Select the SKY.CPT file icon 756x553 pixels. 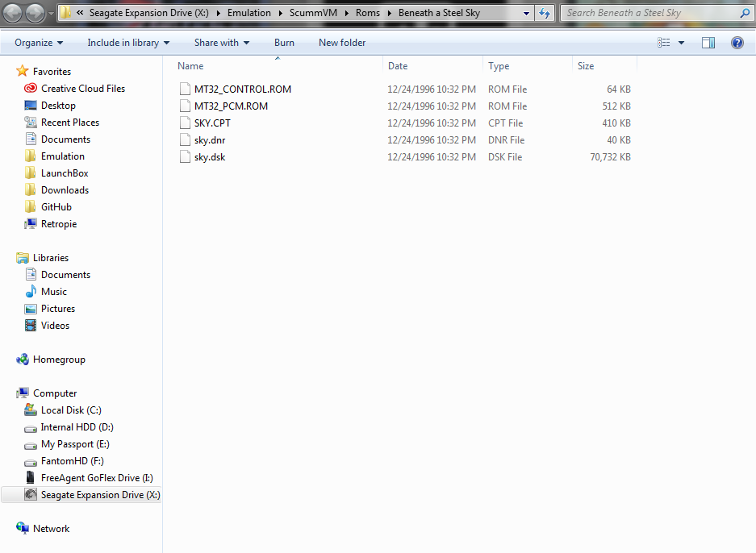pyautogui.click(x=185, y=123)
